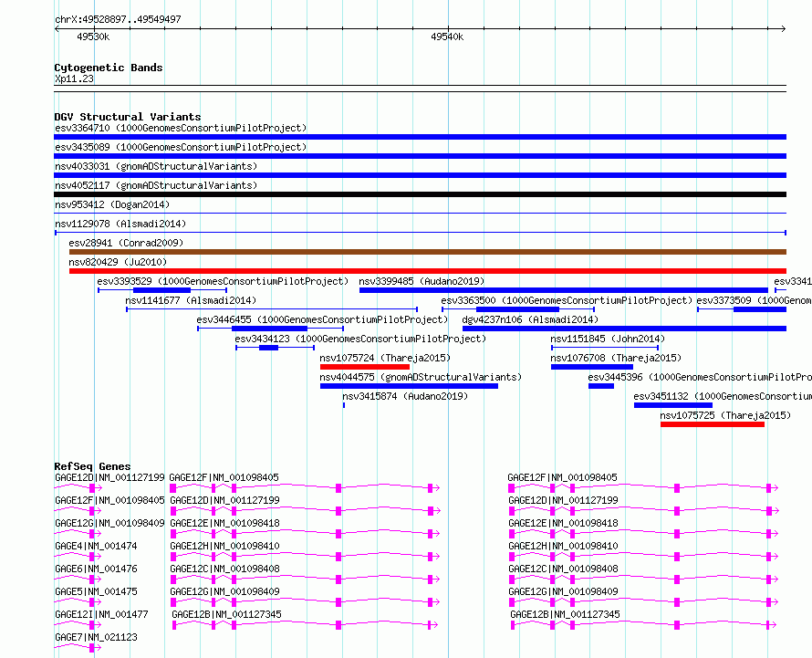This screenshot has height=658, width=812.
Task: Select the chrX:49528897..49549497 region label
Action: click(118, 19)
